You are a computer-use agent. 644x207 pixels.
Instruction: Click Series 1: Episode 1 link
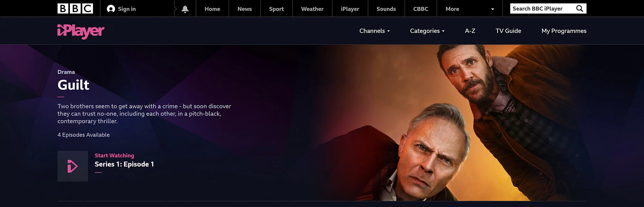pyautogui.click(x=124, y=164)
